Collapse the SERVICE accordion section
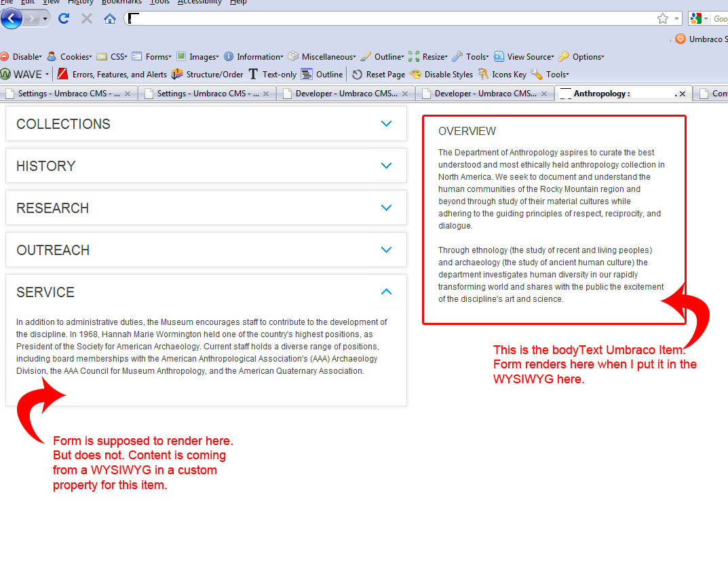Image resolution: width=728 pixels, height=561 pixels. (386, 292)
